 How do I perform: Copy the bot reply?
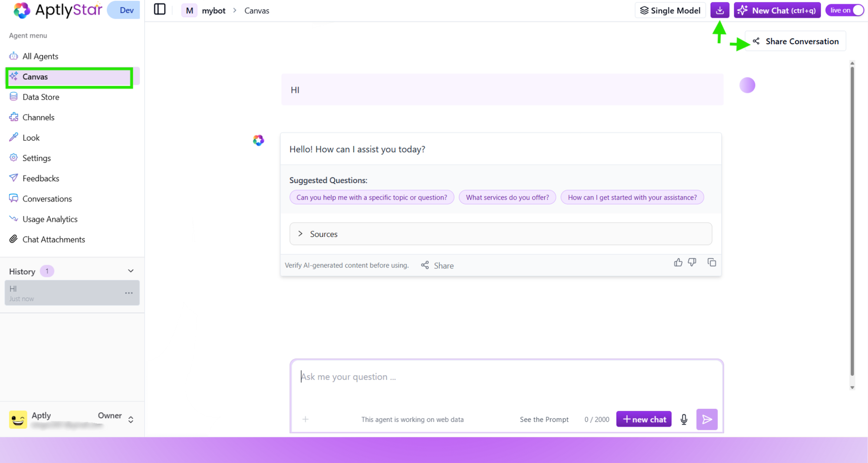click(712, 262)
